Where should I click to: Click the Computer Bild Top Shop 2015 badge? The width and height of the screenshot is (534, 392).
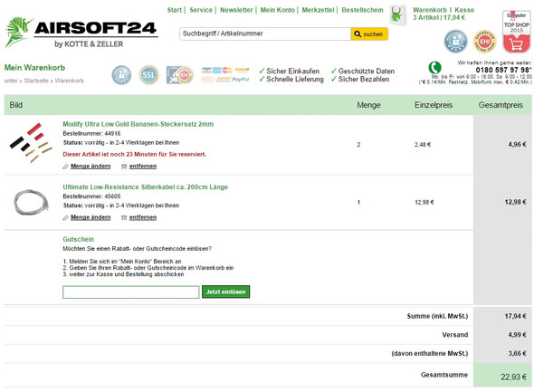click(516, 32)
